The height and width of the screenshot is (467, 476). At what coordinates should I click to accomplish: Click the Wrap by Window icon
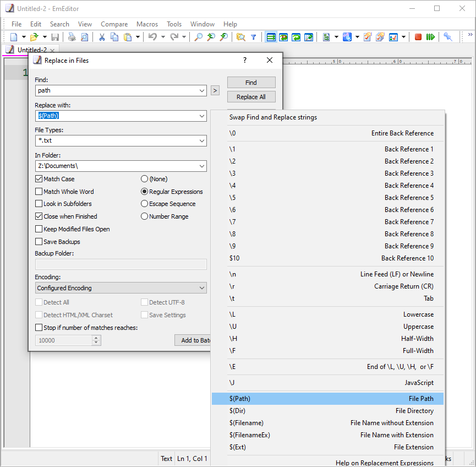click(296, 37)
